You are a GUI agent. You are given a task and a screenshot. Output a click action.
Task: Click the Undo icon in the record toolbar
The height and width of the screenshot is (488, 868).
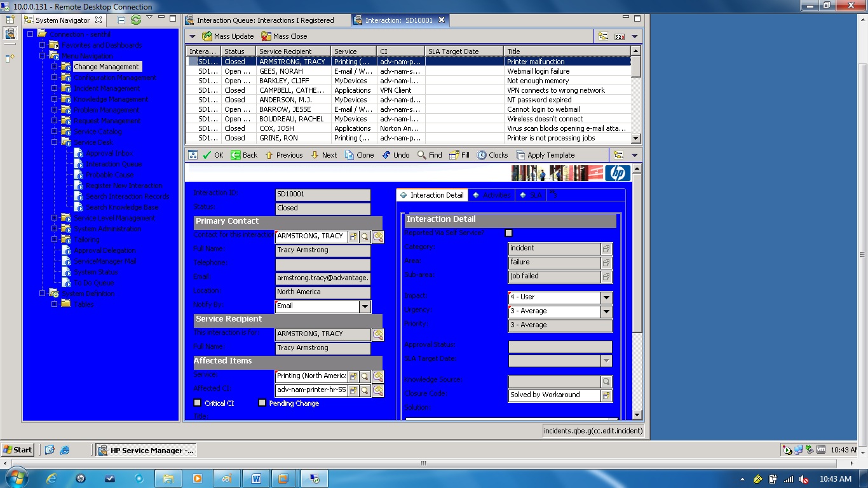point(386,154)
